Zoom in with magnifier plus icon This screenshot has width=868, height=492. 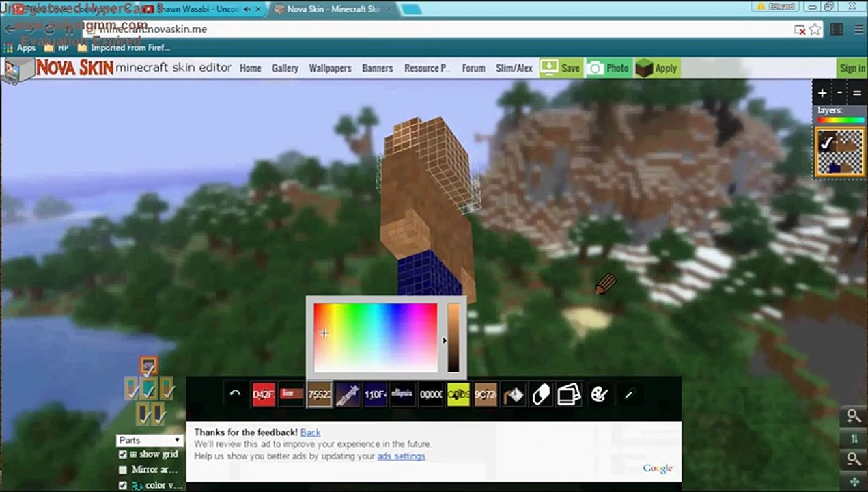click(x=854, y=416)
